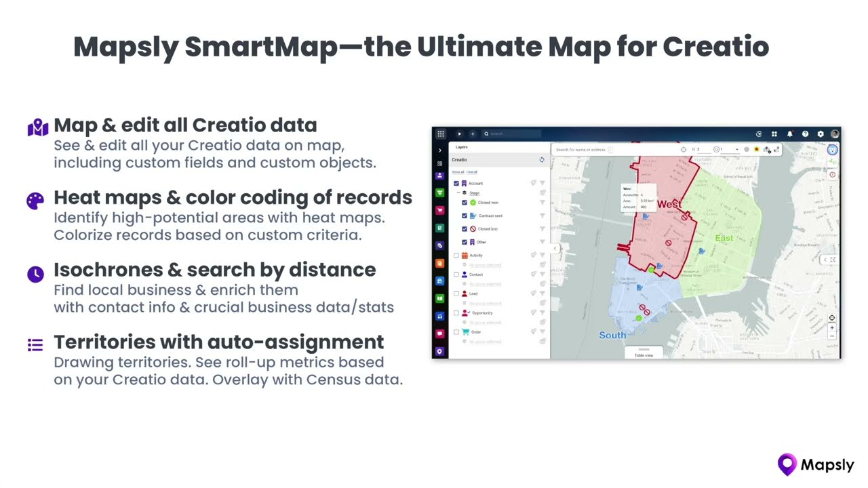868x488 pixels.
Task: Uncheck the Other stage checkbox
Action: 465,242
